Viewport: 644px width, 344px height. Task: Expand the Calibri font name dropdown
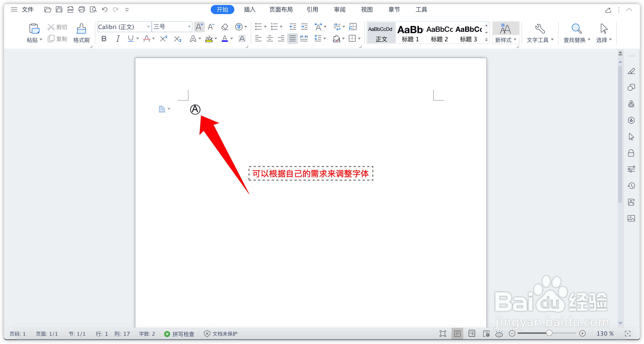pos(148,27)
